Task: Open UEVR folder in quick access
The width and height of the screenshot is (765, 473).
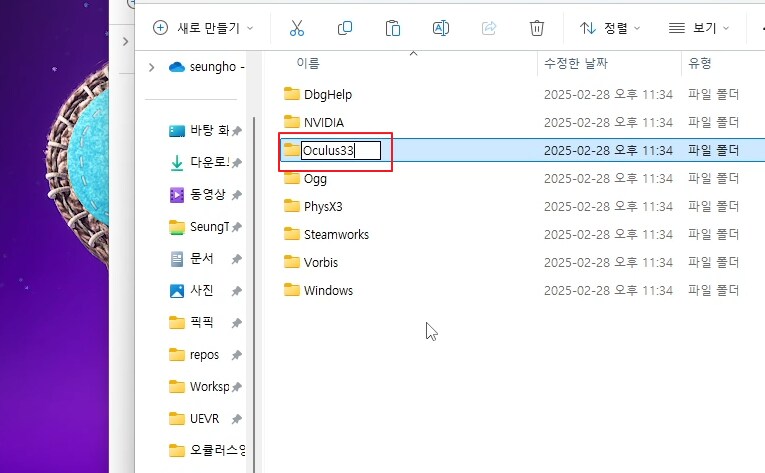Action: tap(194, 418)
